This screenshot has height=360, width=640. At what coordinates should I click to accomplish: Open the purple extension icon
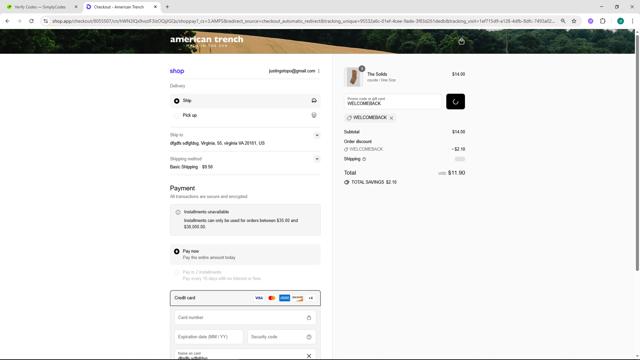click(590, 21)
